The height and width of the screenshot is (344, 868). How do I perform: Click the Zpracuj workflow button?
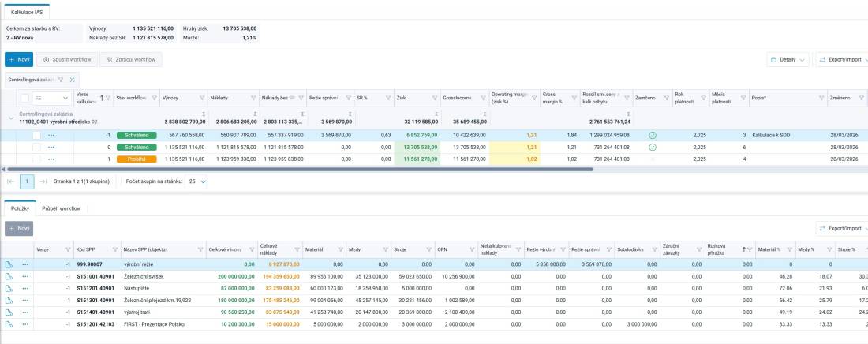click(131, 59)
